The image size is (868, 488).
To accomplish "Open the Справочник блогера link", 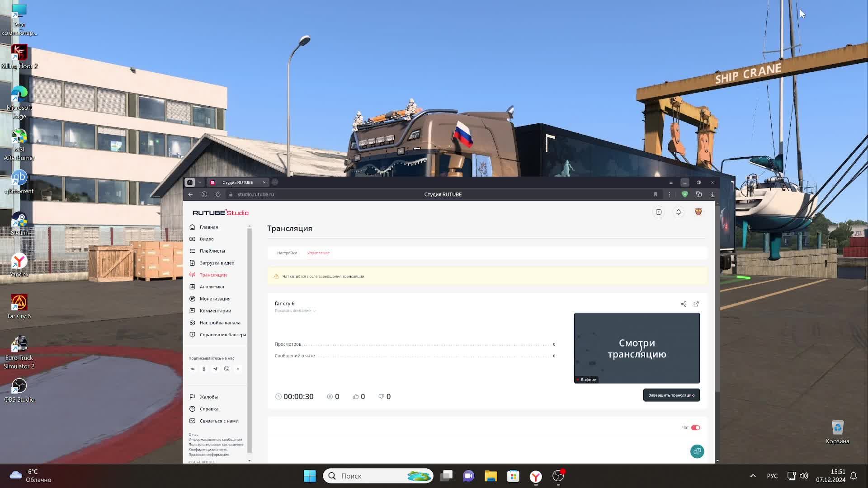I will [x=222, y=335].
